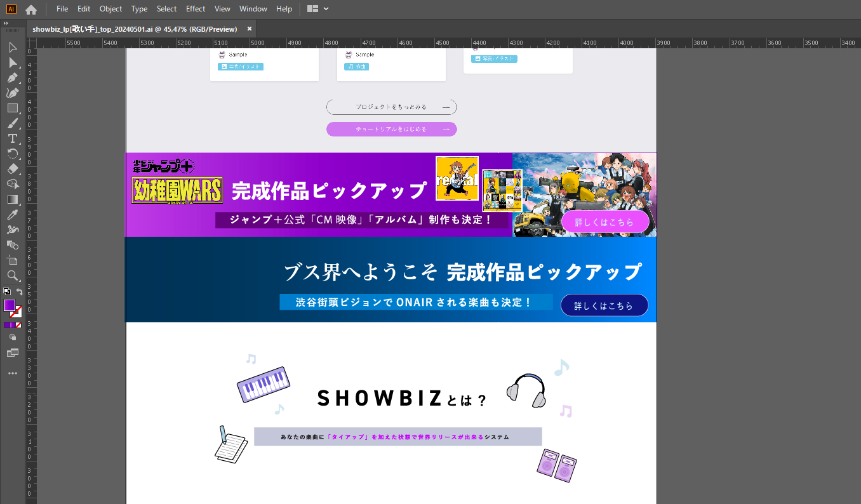Click the SHOWBIZ とは？ heading
This screenshot has height=504, width=861.
402,399
